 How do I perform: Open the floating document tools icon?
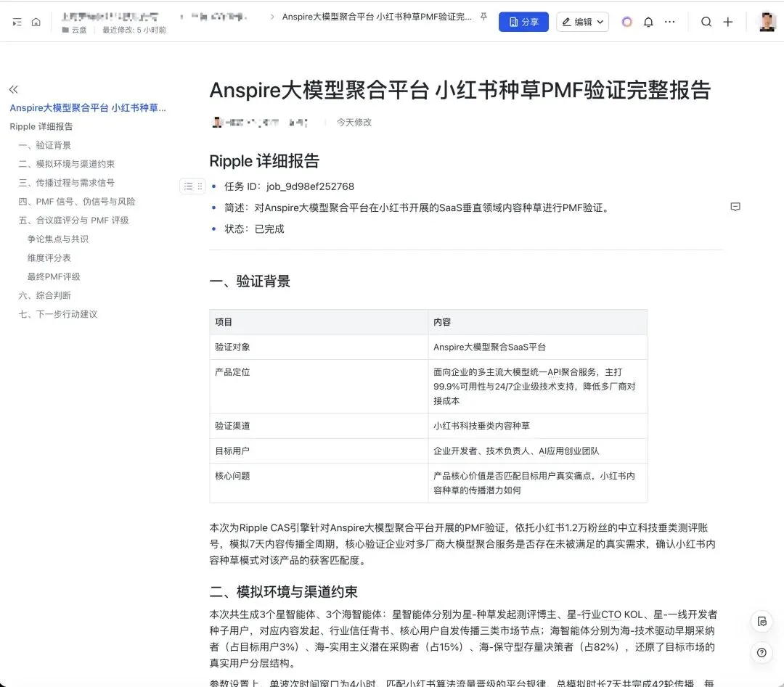click(761, 622)
